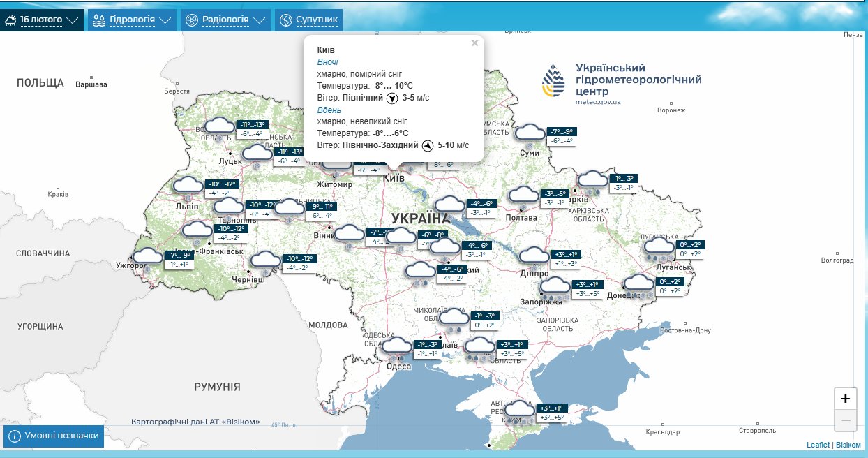Zoom in the map with plus button
This screenshot has width=868, height=458.
click(845, 399)
